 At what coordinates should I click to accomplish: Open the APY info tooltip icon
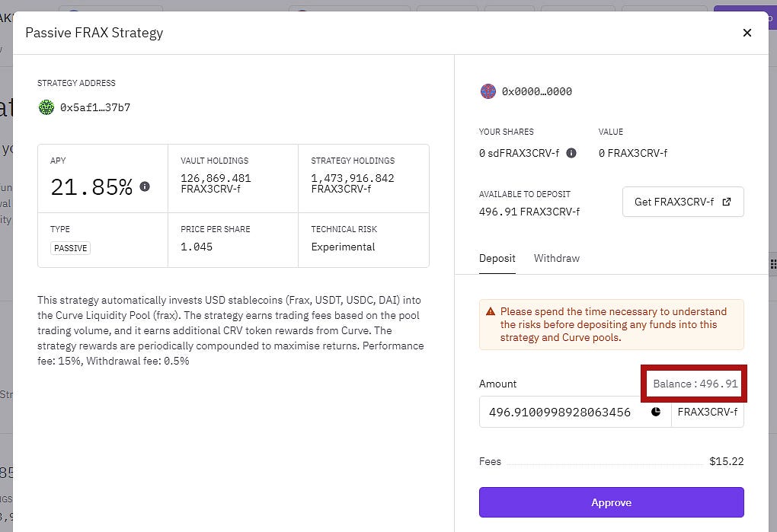[145, 186]
